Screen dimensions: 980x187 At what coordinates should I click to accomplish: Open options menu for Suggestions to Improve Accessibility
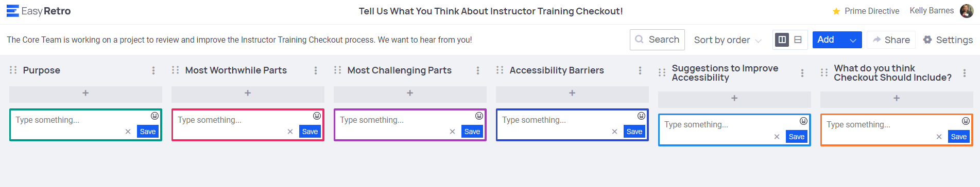tap(802, 73)
